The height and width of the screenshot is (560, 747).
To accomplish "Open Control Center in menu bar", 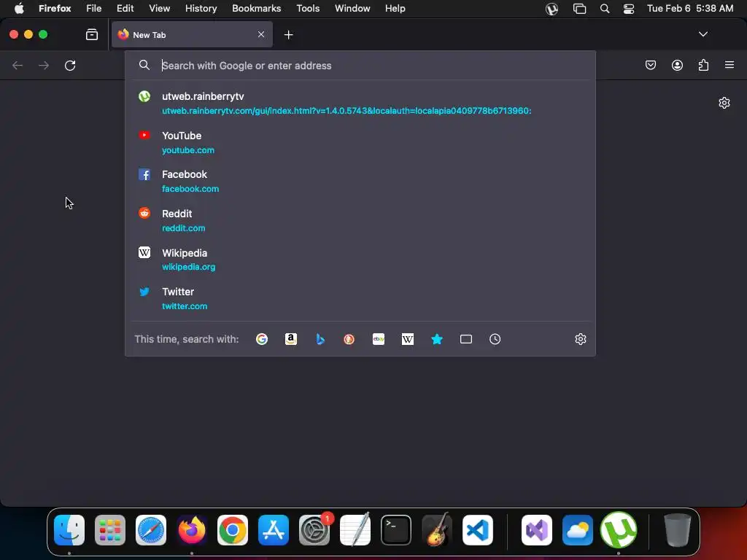I will click(629, 9).
